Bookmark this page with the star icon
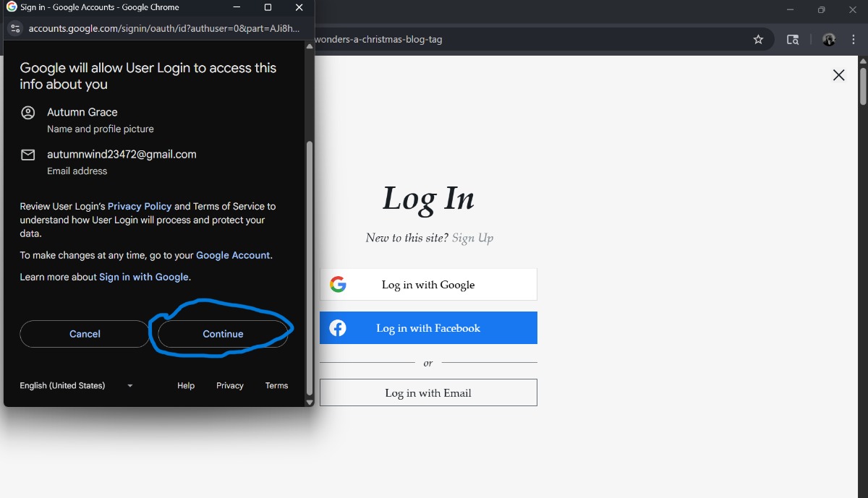This screenshot has height=498, width=868. [x=758, y=40]
